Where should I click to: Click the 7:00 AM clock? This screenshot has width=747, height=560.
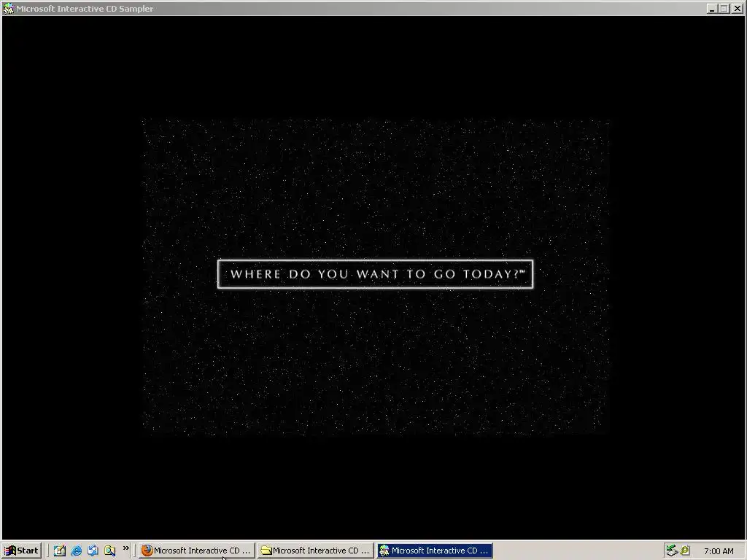point(719,551)
